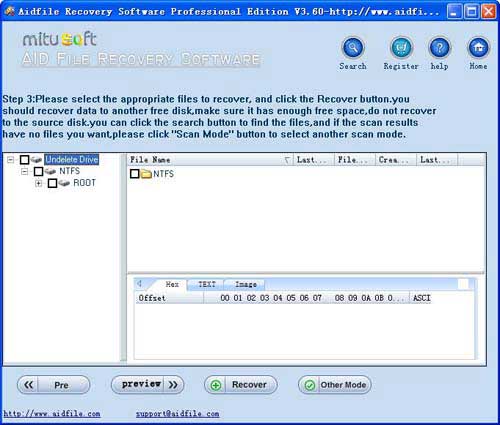This screenshot has width=500, height=425.
Task: Open the help question mark icon
Action: [x=440, y=48]
